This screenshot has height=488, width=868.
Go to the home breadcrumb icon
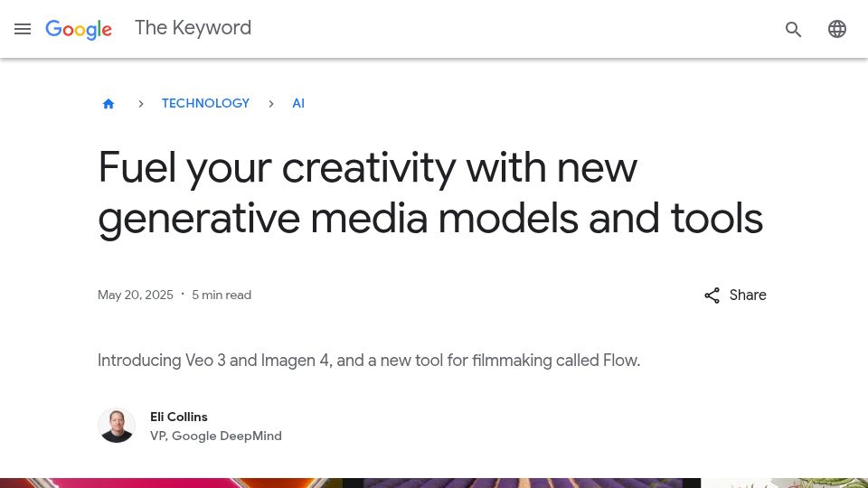(108, 103)
